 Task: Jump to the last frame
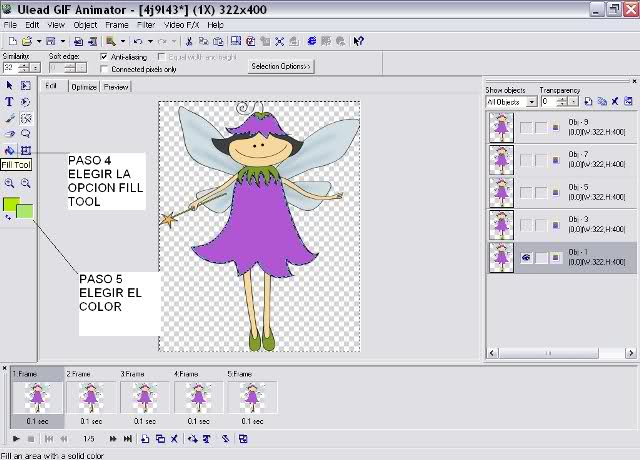tap(127, 439)
